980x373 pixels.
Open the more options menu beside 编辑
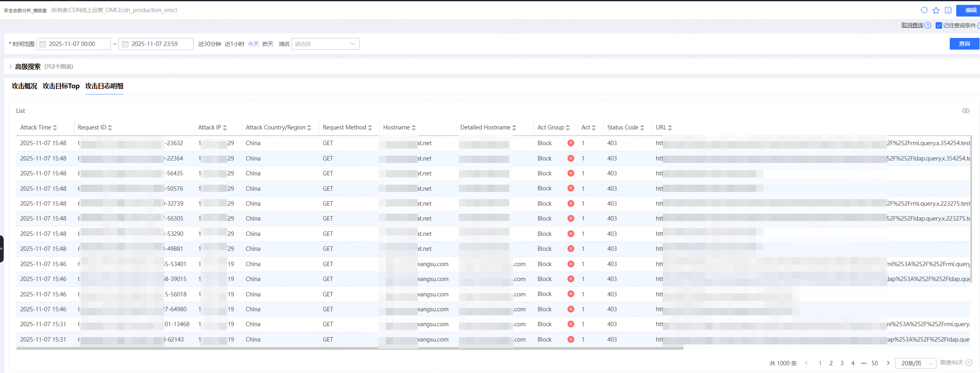tap(948, 10)
